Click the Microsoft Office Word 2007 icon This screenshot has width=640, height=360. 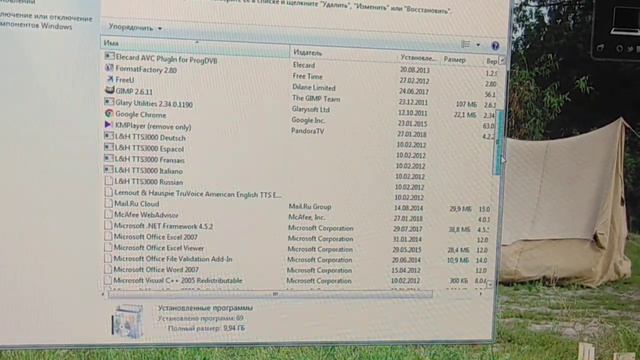pos(108,269)
